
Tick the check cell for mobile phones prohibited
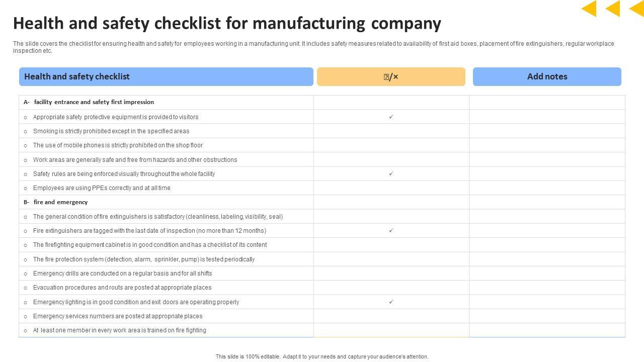tap(391, 145)
